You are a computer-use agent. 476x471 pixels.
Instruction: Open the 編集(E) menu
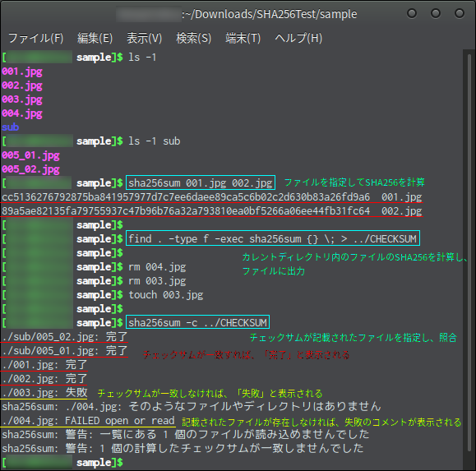95,39
